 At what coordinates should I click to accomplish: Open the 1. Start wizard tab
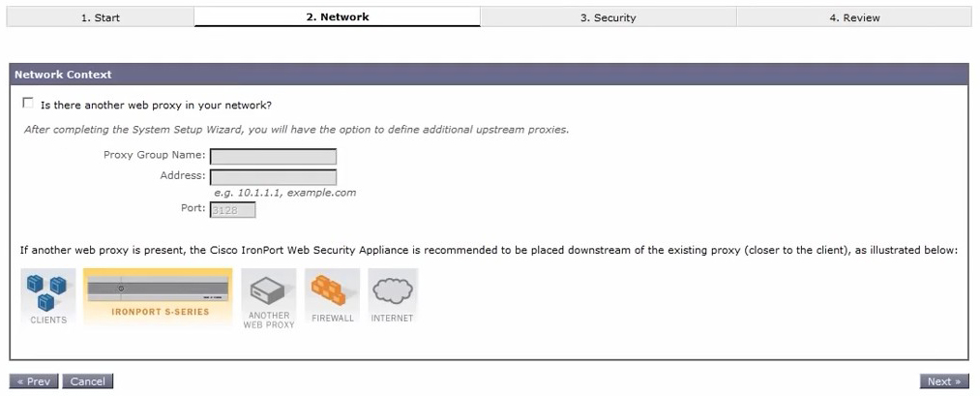tap(101, 17)
